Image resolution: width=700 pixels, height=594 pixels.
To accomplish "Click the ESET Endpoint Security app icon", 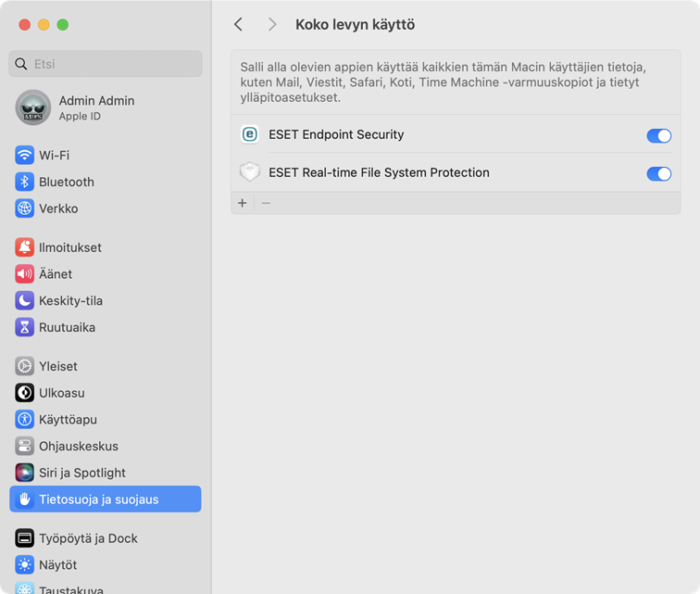I will [x=250, y=134].
